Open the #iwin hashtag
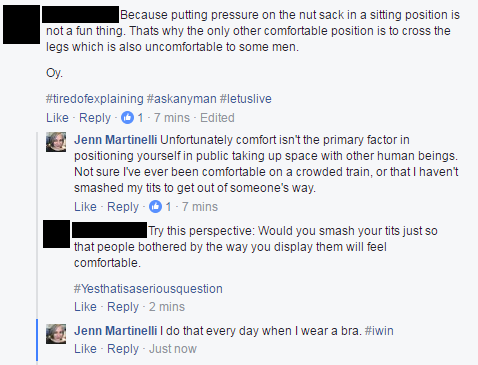This screenshot has width=478, height=365. pos(379,331)
